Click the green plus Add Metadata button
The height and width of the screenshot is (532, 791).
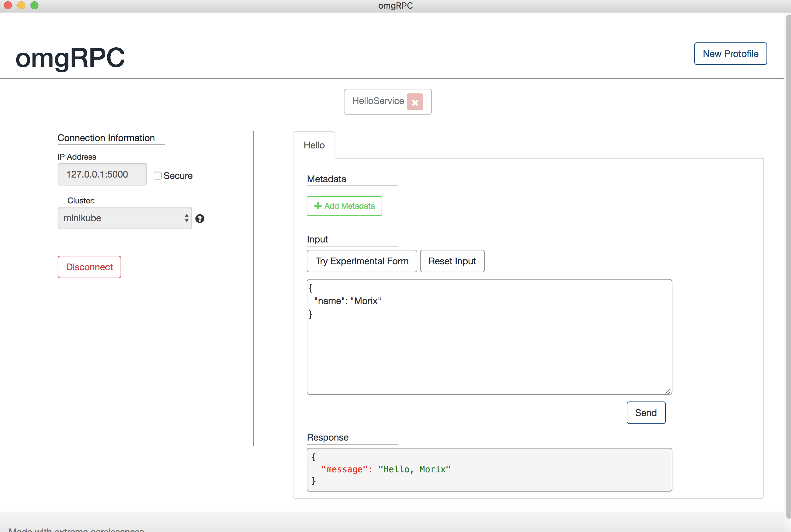(344, 206)
